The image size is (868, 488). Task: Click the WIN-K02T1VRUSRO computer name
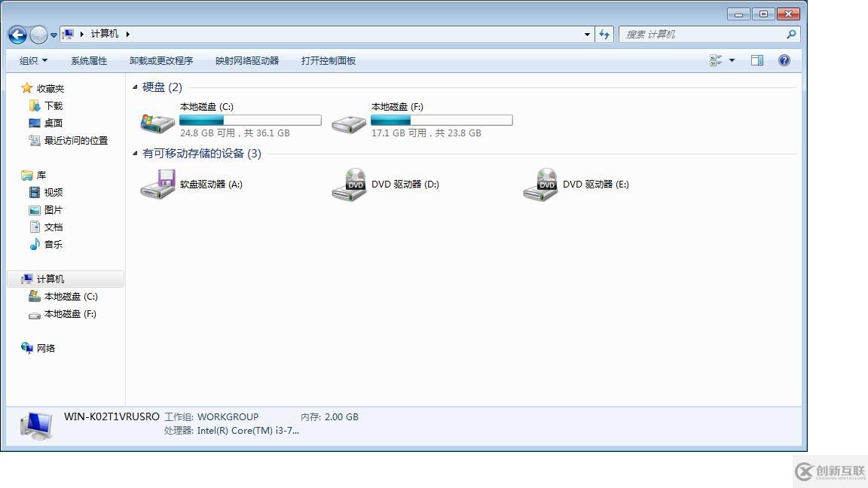[112, 416]
